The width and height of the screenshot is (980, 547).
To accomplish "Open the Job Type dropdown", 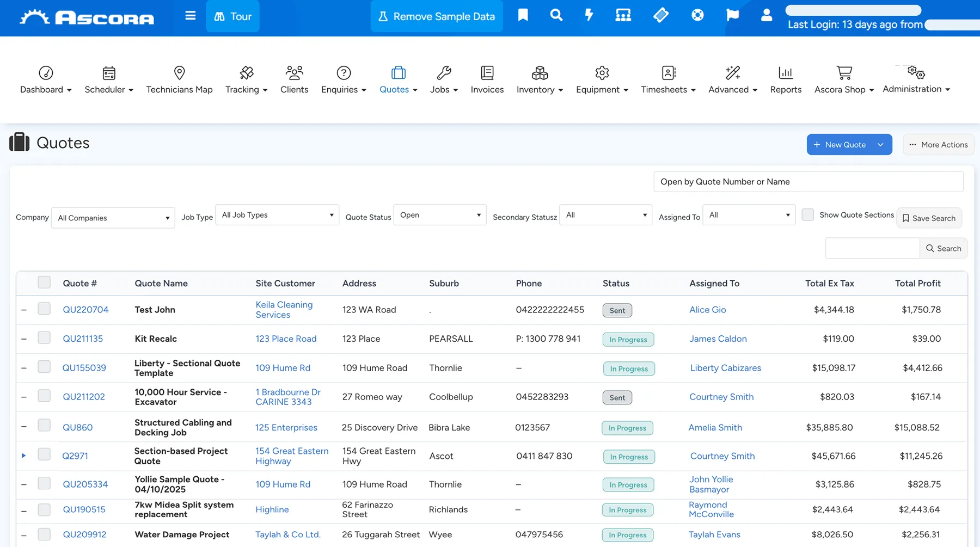I will [x=277, y=215].
